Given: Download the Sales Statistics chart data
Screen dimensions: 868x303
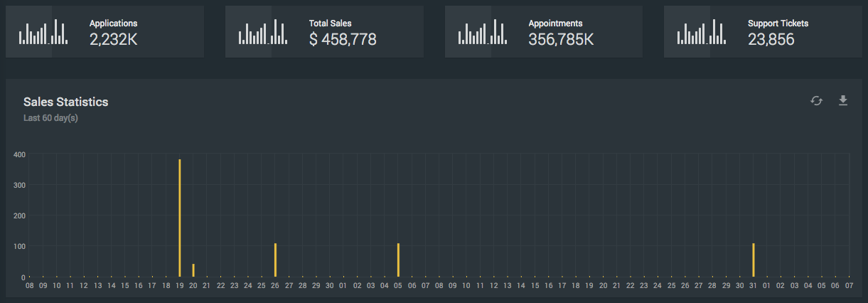Looking at the screenshot, I should tap(843, 100).
